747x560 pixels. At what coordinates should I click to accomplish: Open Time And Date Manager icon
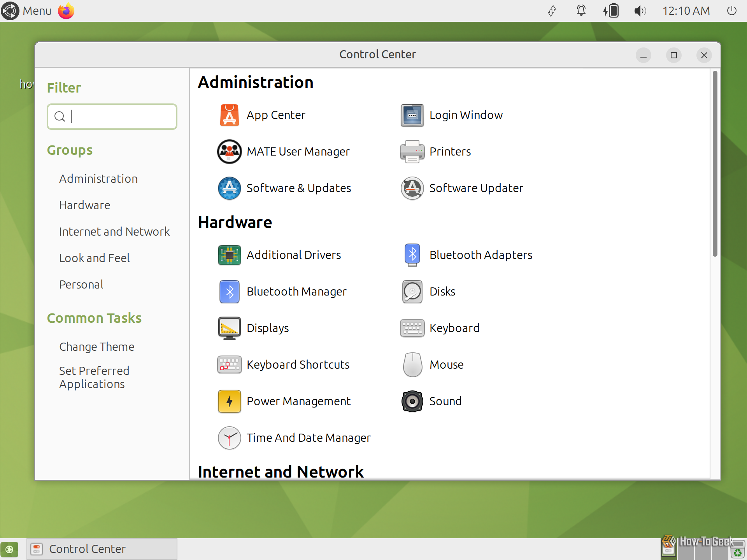(x=229, y=438)
